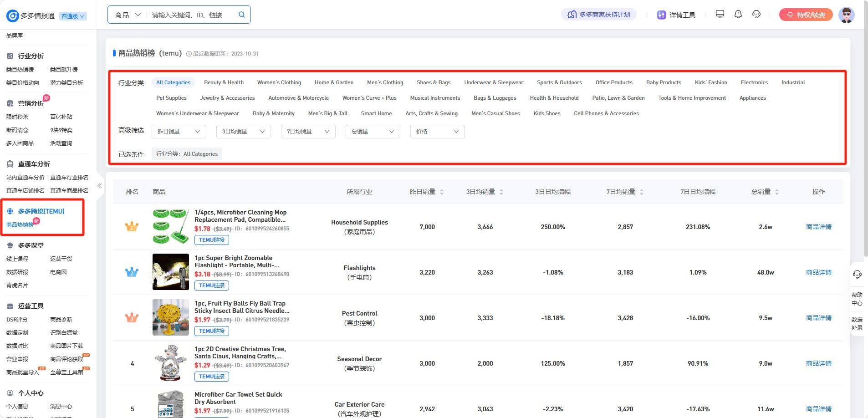Screen dimensions: 868x418
Task: Click the orange crown rank 3 icon
Action: point(132,317)
